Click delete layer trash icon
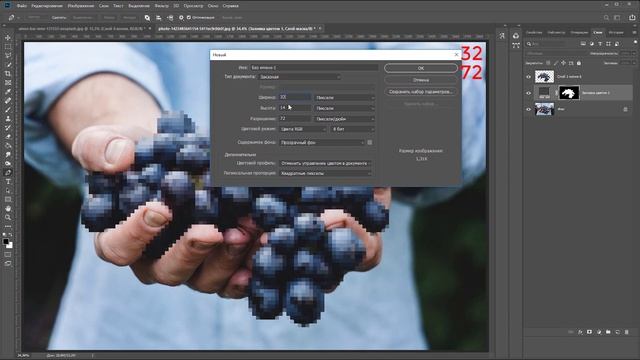This screenshot has height=360, width=640. coord(627,332)
